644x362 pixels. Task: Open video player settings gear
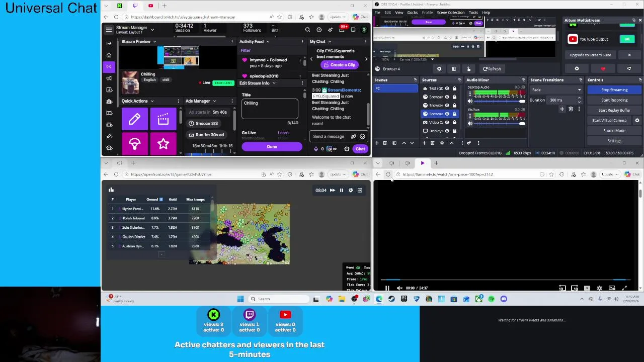point(599,288)
